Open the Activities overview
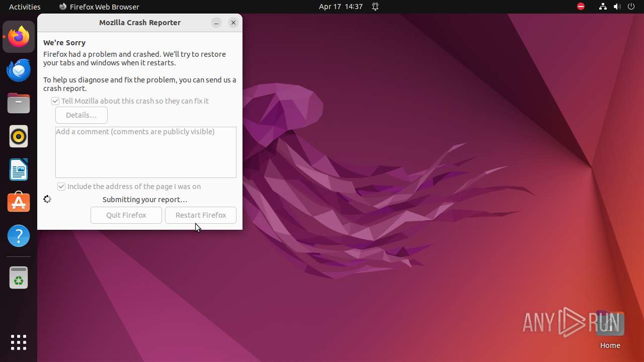 click(x=25, y=7)
